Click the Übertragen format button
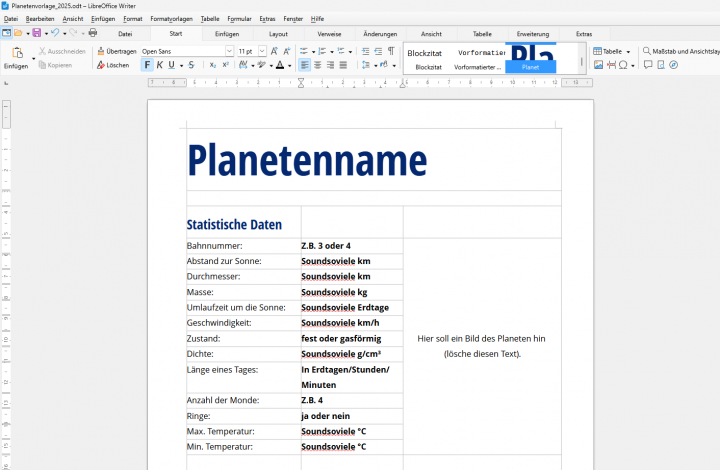The image size is (720, 470). pyautogui.click(x=116, y=51)
